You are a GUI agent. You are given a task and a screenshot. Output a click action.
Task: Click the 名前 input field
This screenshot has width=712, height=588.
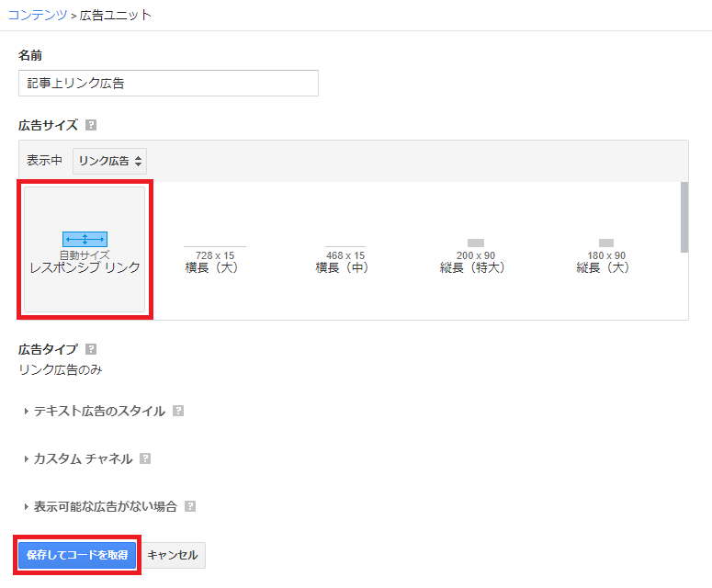[168, 83]
